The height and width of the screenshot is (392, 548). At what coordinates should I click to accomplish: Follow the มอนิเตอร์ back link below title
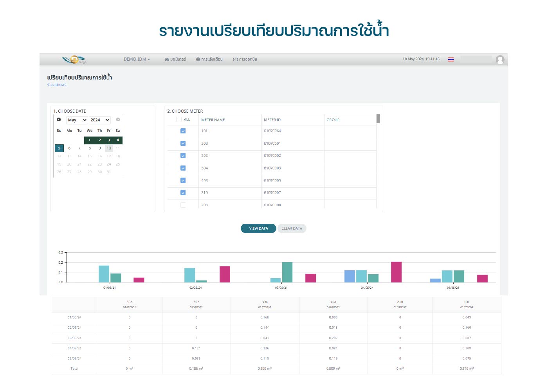[57, 85]
